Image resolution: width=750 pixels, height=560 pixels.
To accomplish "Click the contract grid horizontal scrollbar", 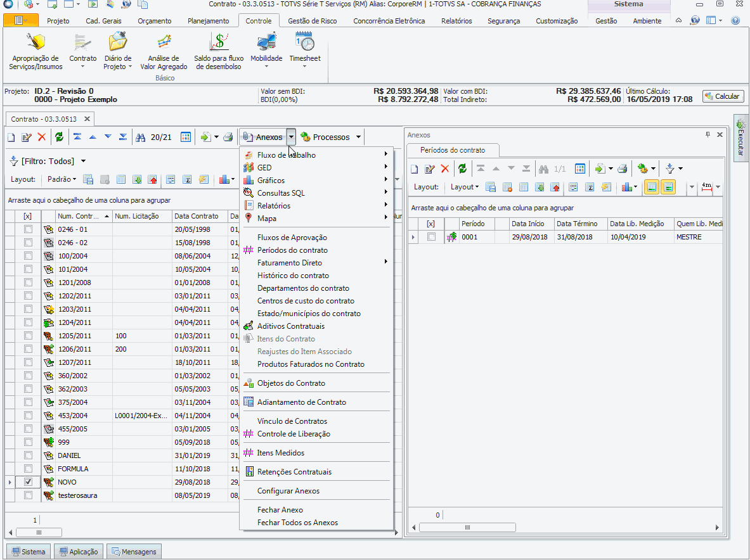I will [x=39, y=532].
